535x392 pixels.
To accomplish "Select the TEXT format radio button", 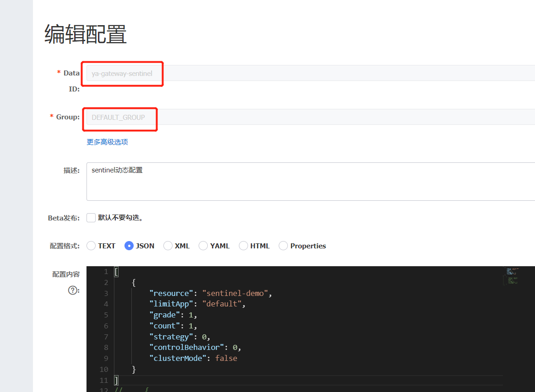I will click(91, 246).
